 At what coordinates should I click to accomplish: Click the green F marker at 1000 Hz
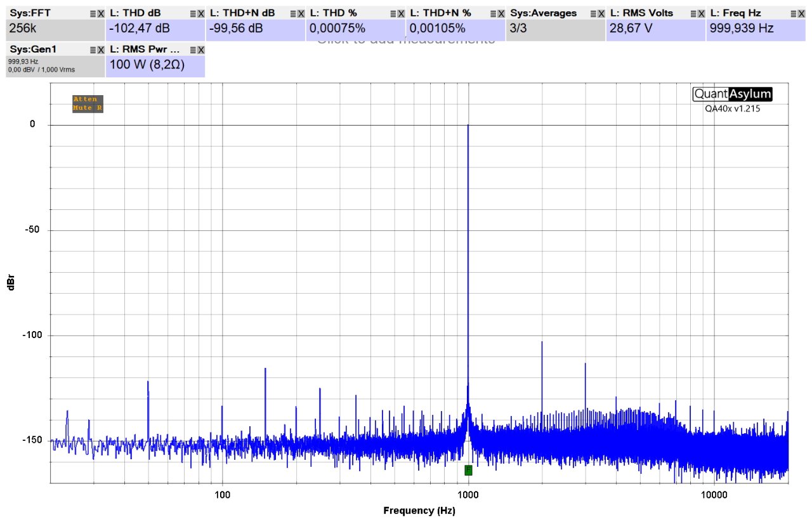(x=468, y=470)
